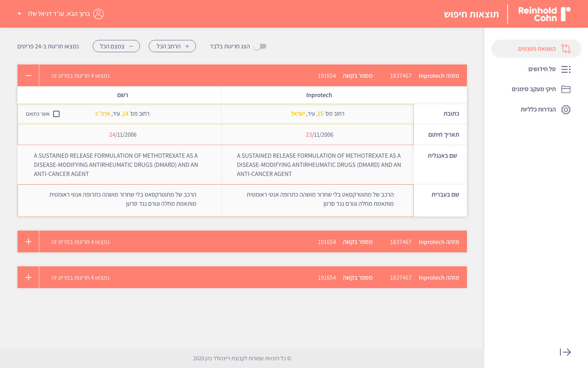Screen dimensions: 588x368
Task: Click the תוצאות חיפוש page title
Action: click(471, 14)
